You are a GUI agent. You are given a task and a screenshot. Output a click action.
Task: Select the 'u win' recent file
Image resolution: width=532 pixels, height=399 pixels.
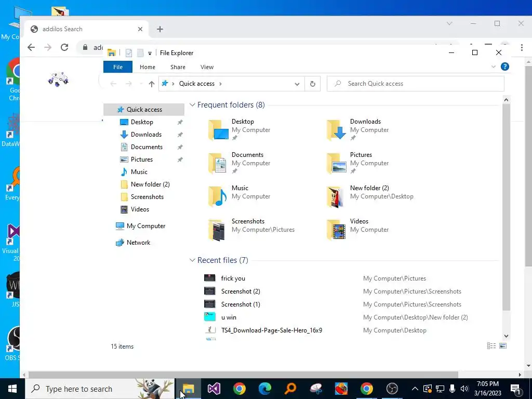[229, 317]
